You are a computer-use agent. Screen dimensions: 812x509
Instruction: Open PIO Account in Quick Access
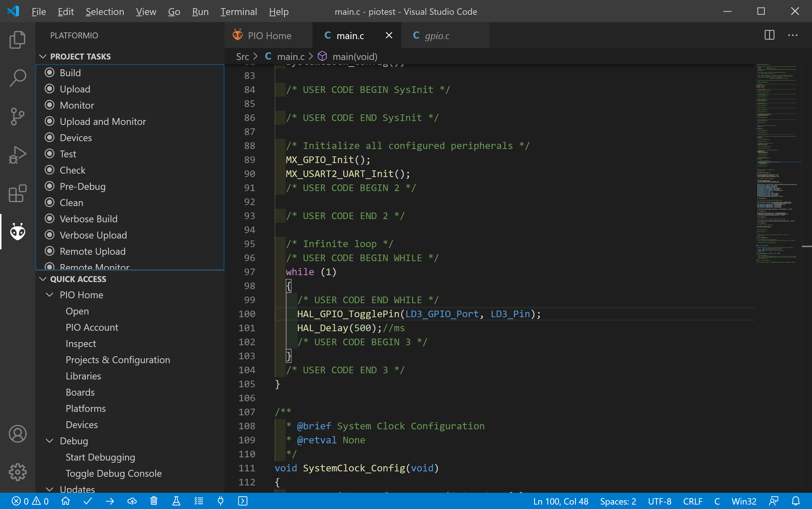(x=92, y=327)
